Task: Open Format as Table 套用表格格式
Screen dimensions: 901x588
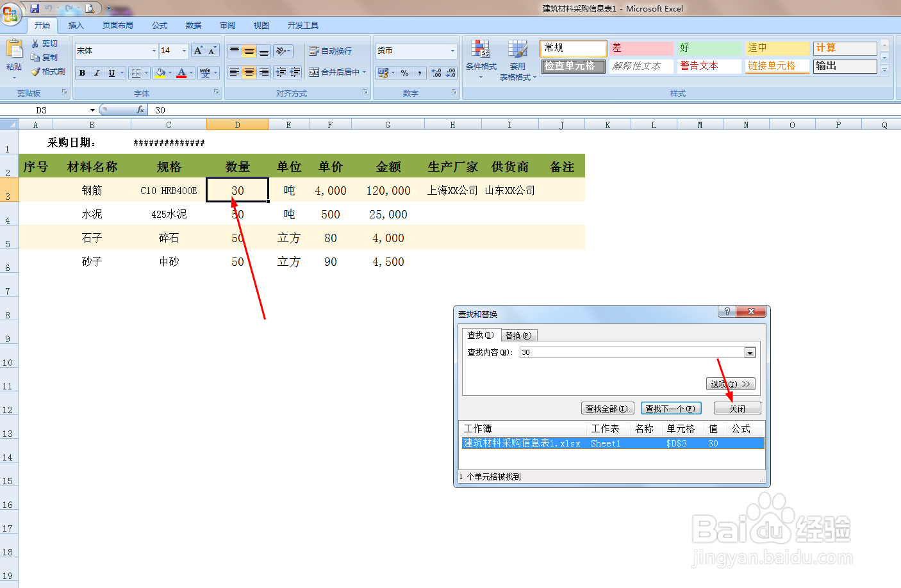Action: (518, 60)
